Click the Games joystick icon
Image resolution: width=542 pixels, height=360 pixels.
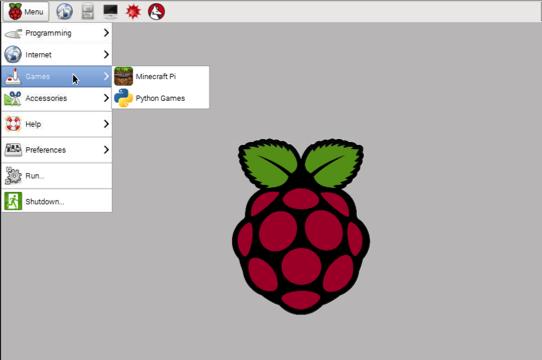coord(13,76)
